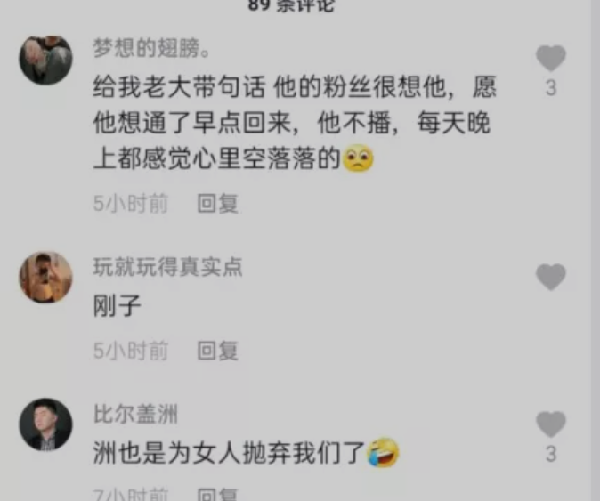Reply to the 刚子 comment
600x501 pixels.
(x=218, y=351)
